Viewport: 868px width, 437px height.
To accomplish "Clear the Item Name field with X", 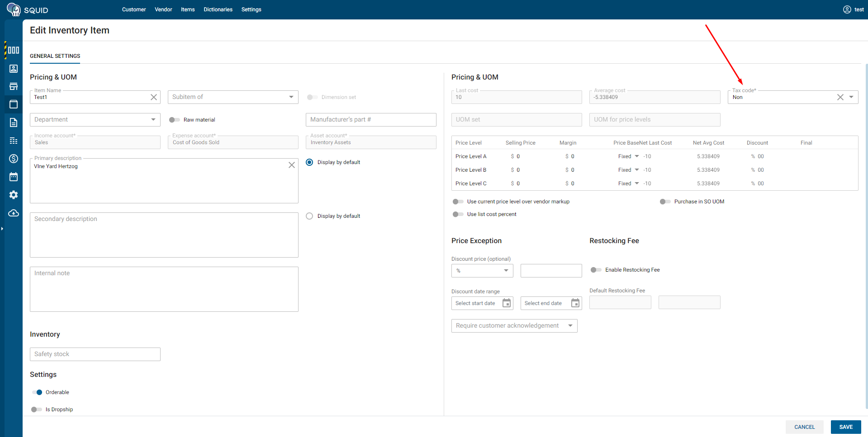I will coord(154,97).
